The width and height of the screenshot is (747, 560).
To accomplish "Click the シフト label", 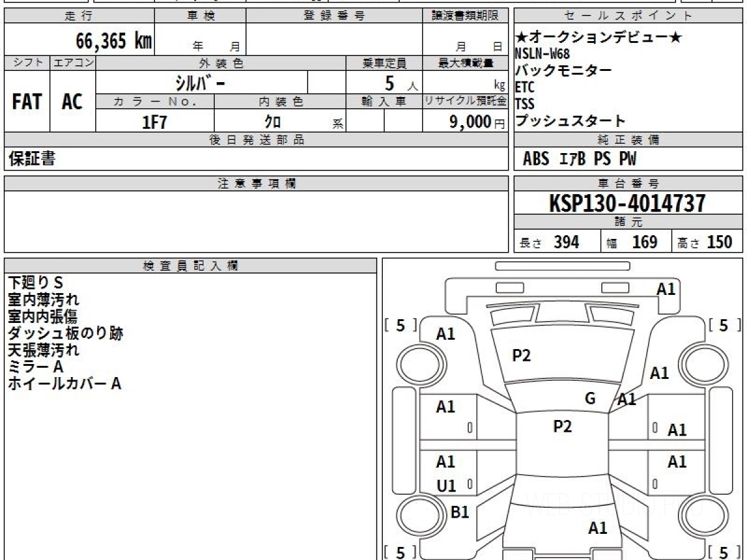I will (x=27, y=63).
